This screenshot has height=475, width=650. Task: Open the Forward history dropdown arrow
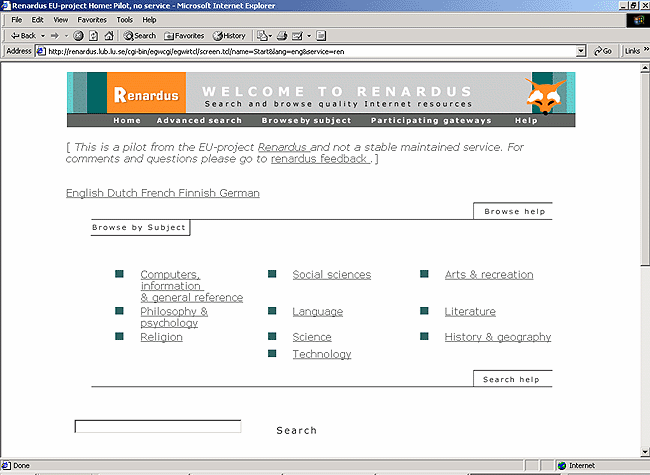[66, 36]
